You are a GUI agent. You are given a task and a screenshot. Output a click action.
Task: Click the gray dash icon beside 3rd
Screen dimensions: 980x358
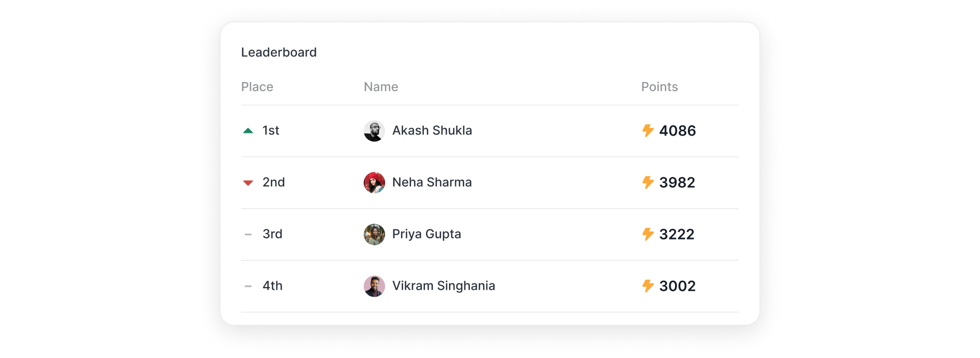point(248,234)
